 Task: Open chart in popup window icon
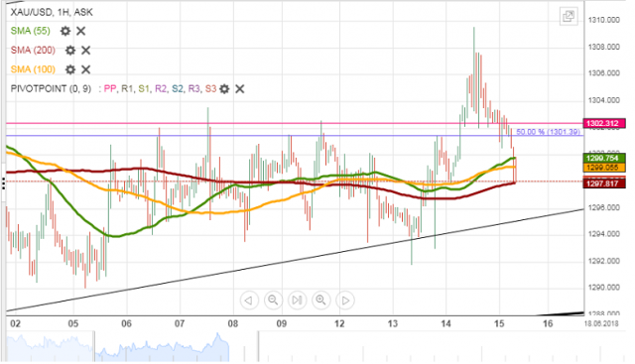coord(569,17)
